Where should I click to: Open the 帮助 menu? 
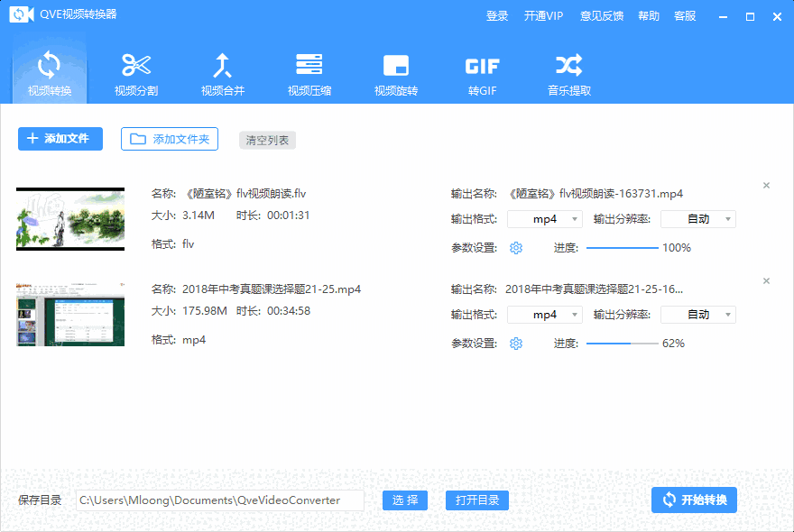click(x=649, y=15)
